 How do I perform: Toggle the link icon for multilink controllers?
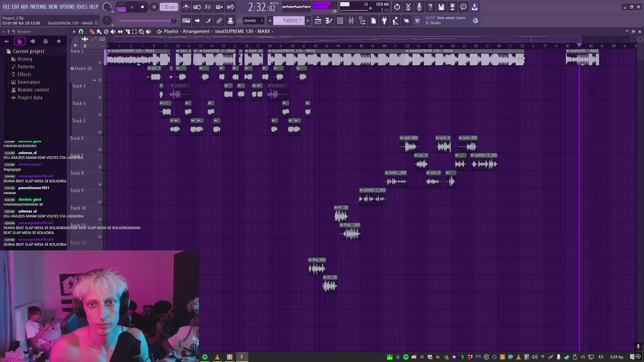point(219,21)
